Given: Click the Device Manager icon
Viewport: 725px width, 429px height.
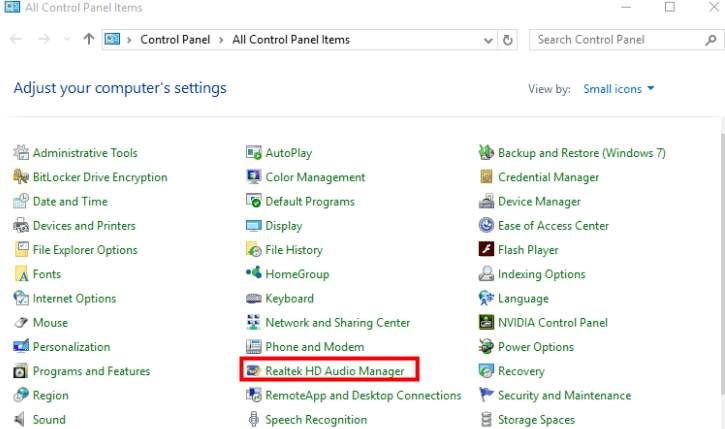Looking at the screenshot, I should coord(487,201).
